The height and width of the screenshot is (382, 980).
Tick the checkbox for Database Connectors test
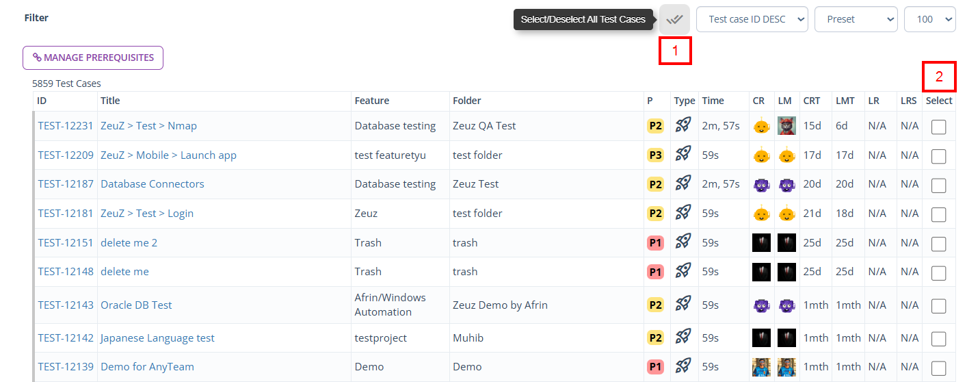(938, 186)
